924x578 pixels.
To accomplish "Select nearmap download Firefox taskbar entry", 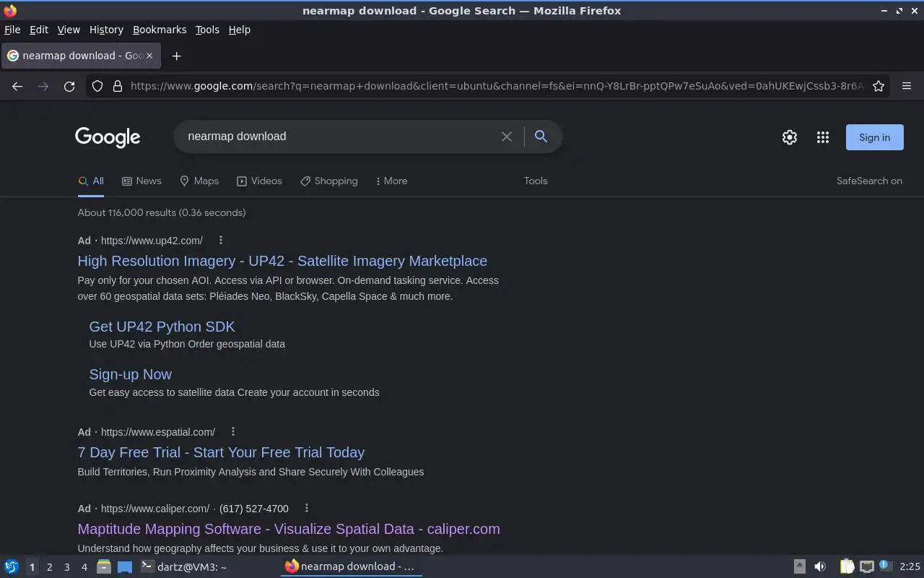I will (x=351, y=566).
